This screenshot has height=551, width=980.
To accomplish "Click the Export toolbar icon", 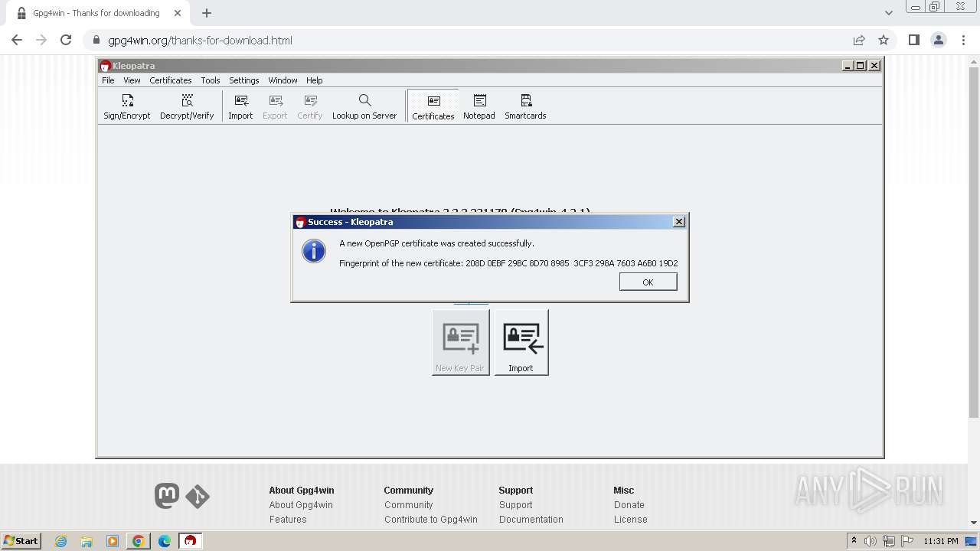I will point(275,106).
